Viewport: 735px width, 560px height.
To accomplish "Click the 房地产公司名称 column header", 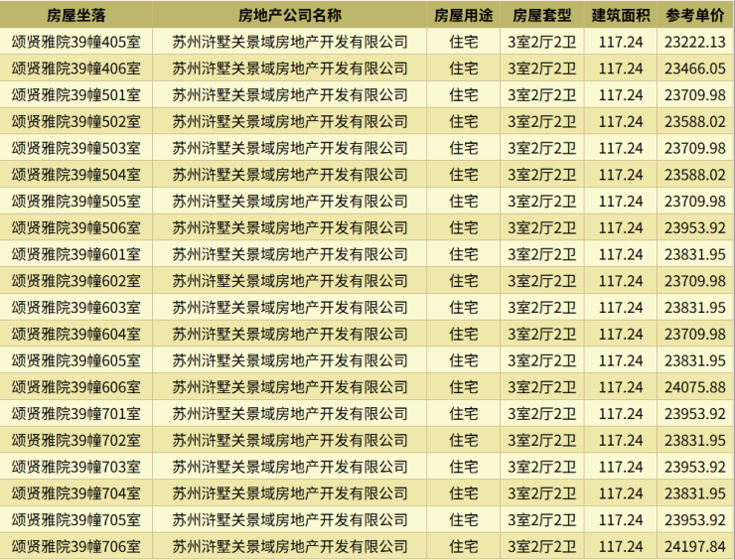I will 290,16.
